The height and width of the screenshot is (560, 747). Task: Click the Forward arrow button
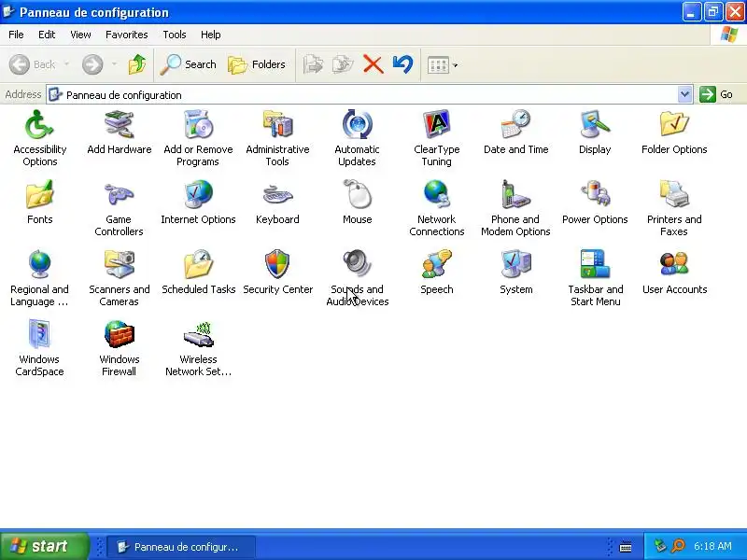[x=92, y=64]
